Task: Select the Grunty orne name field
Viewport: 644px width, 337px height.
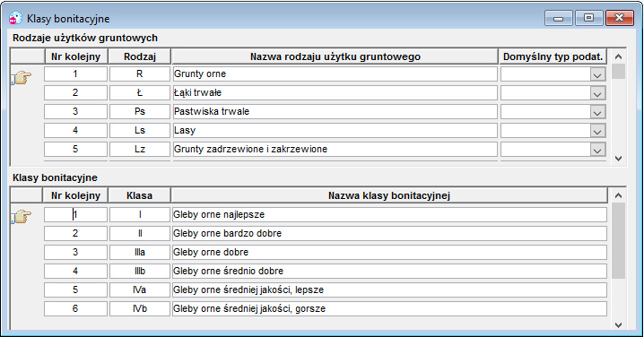Action: point(335,73)
